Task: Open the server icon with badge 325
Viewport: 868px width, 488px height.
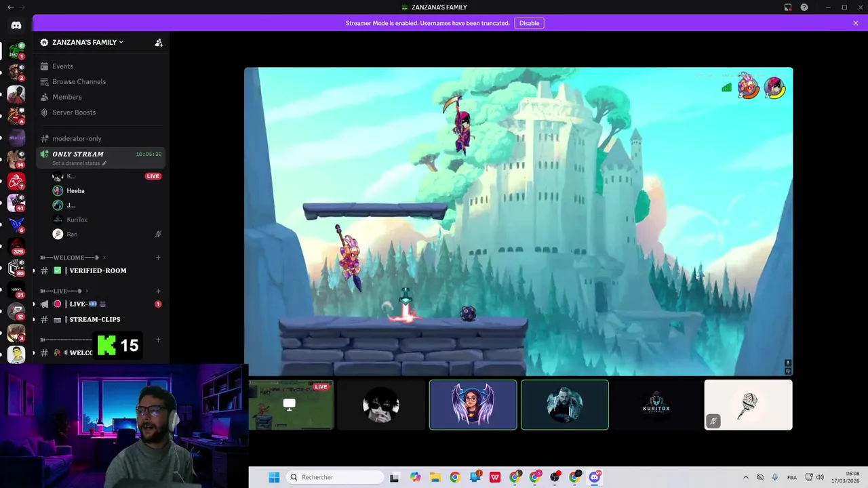Action: point(16,246)
